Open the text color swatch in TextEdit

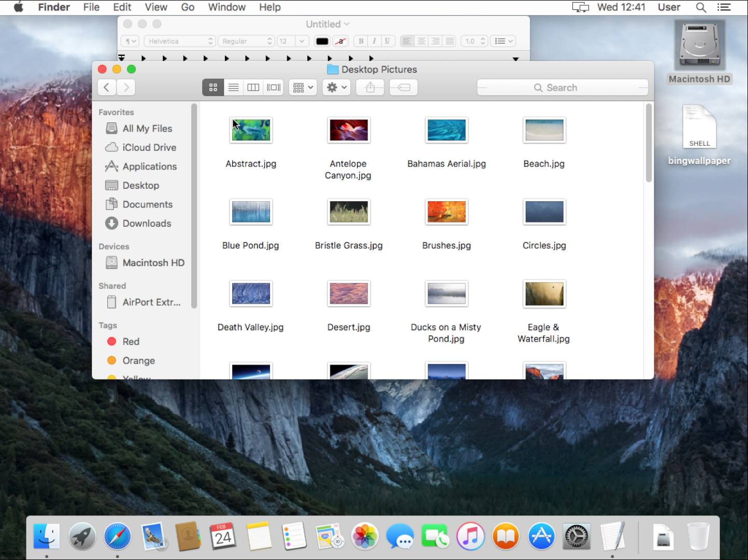[322, 41]
